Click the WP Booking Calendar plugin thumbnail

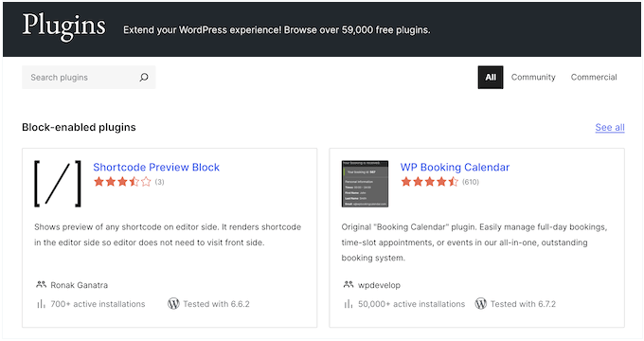365,184
